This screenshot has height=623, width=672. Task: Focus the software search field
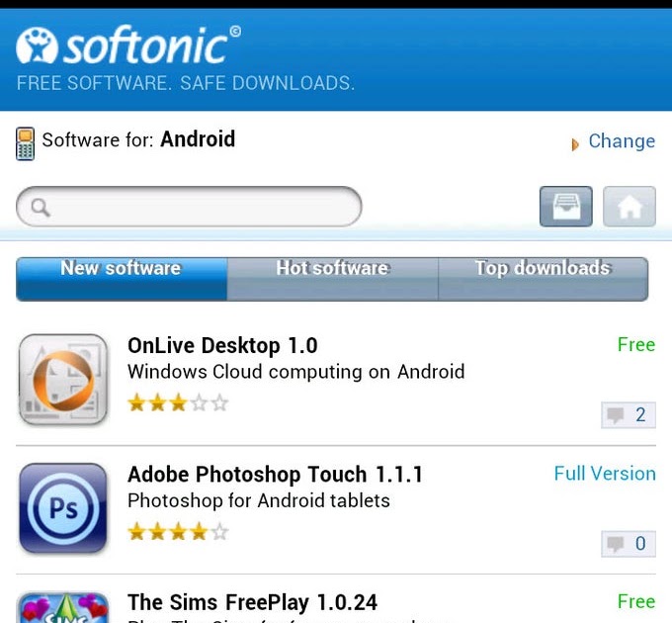click(x=189, y=207)
